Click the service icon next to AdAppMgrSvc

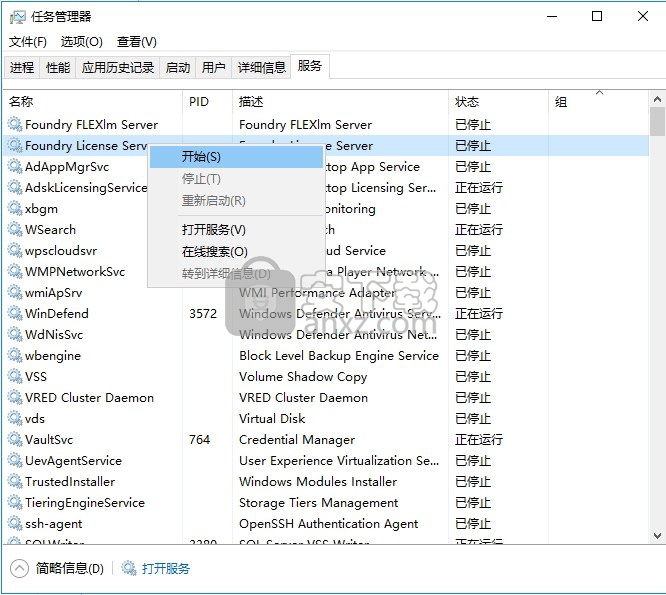click(15, 166)
